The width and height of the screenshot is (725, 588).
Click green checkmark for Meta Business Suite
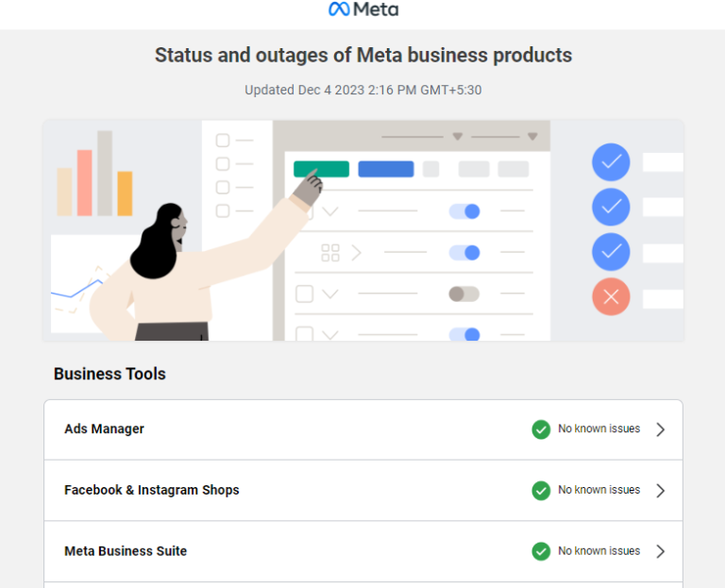point(541,551)
